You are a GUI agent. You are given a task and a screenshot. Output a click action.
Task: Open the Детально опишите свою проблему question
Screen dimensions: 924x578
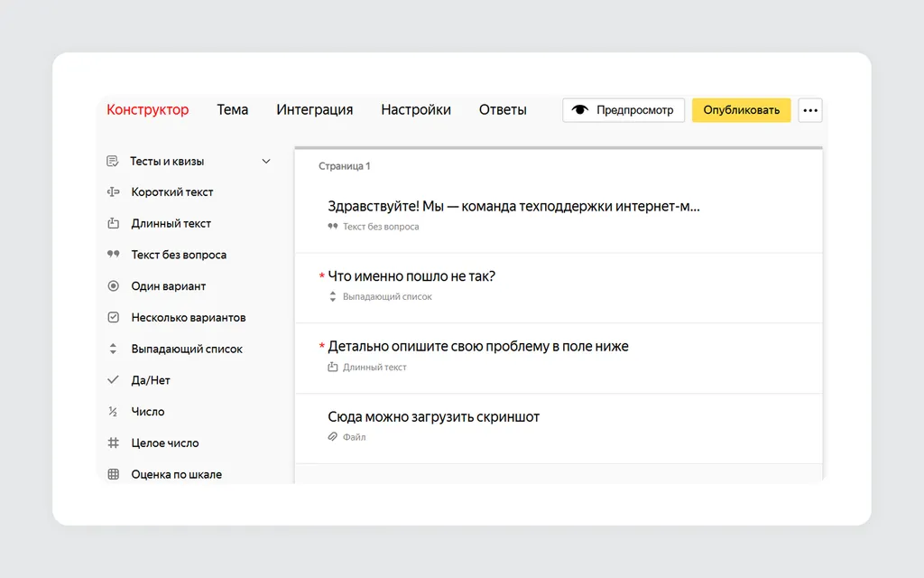pos(559,358)
